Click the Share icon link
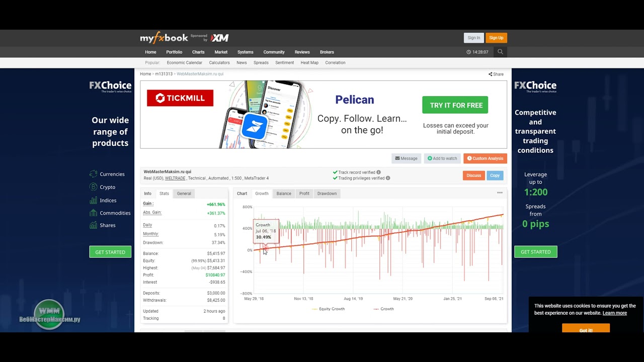 pyautogui.click(x=496, y=74)
